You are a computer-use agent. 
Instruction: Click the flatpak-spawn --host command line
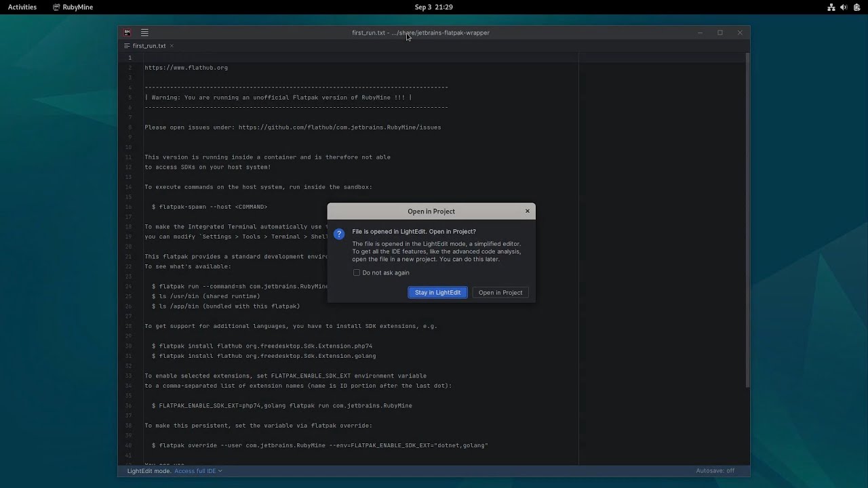[x=209, y=207]
